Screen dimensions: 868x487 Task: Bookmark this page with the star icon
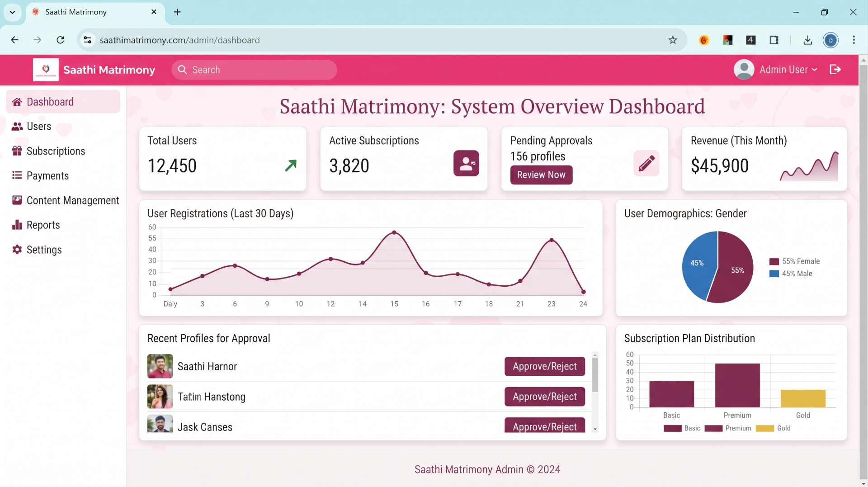(673, 40)
